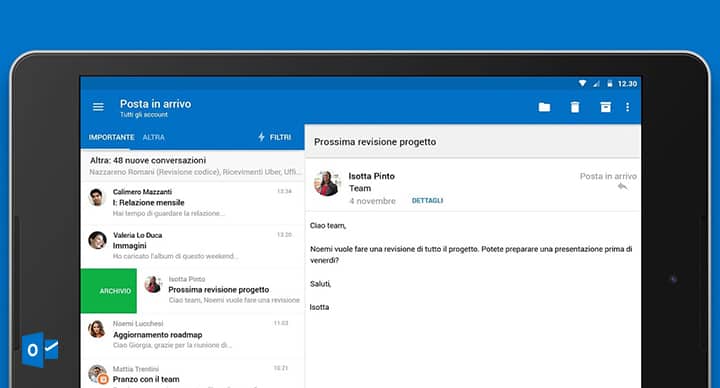Viewport: 720px width, 388px height.
Task: Click calendar badge on Mattia Trentini avatar
Action: point(104,379)
